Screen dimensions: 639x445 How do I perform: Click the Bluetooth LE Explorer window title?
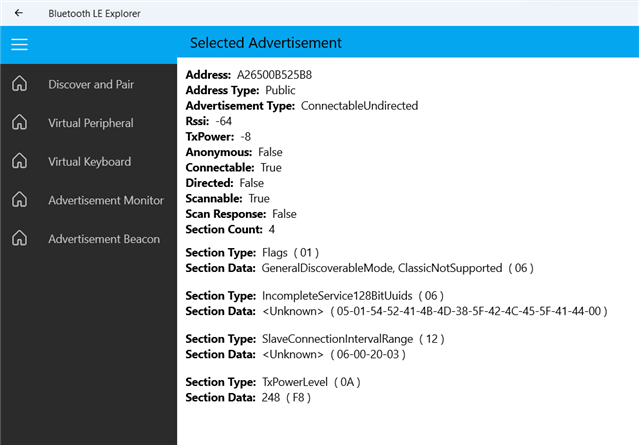95,13
